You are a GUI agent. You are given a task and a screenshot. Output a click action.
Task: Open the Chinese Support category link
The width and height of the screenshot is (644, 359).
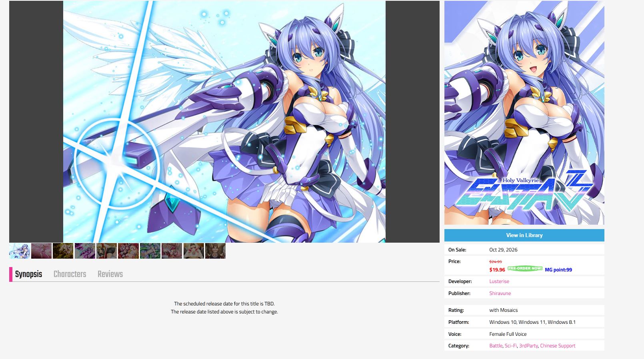tap(558, 345)
